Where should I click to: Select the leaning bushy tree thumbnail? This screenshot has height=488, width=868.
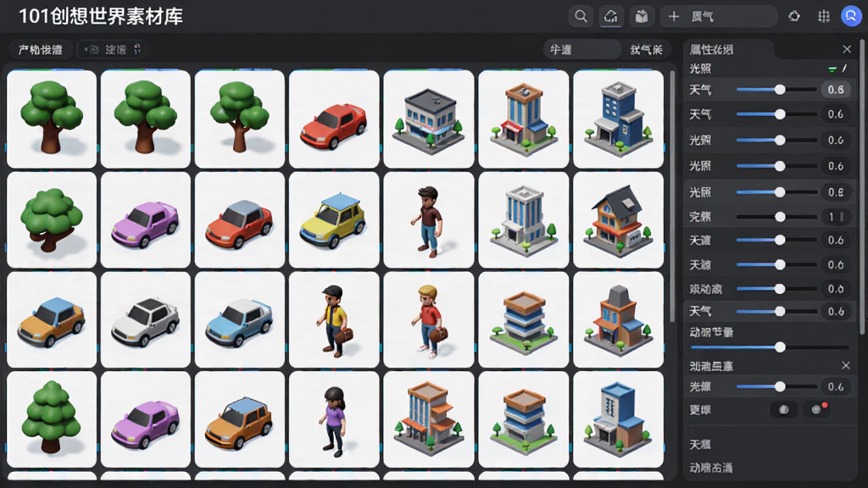tap(52, 219)
